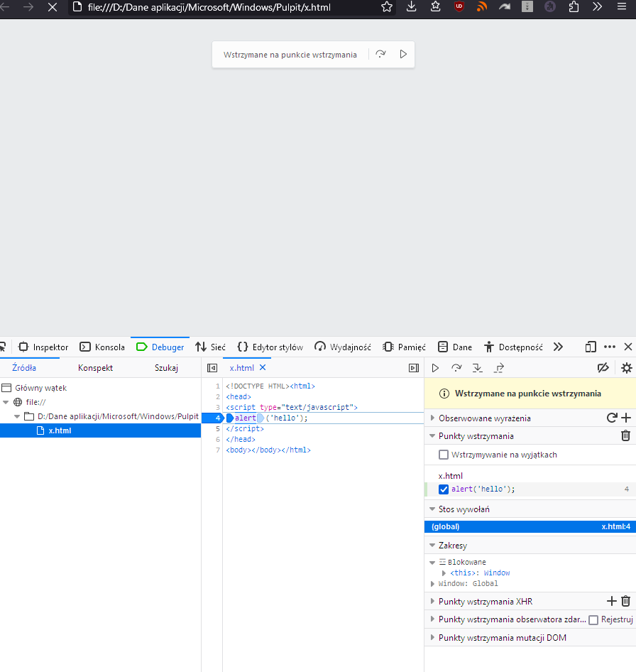Uncheck the alert('hello') breakpoint checkbox
Viewport: 636px width, 672px height.
pyautogui.click(x=444, y=489)
